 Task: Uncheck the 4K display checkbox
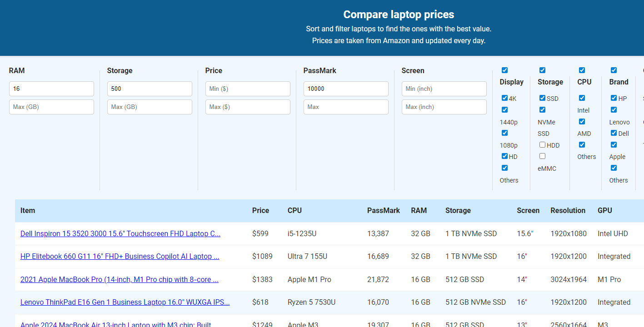pyautogui.click(x=504, y=98)
